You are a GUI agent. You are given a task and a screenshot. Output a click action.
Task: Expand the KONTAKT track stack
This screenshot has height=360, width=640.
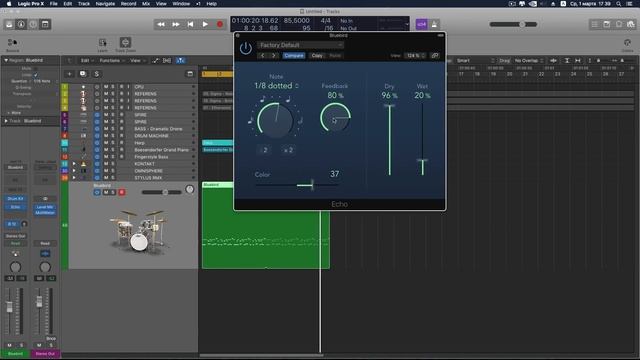(74, 164)
